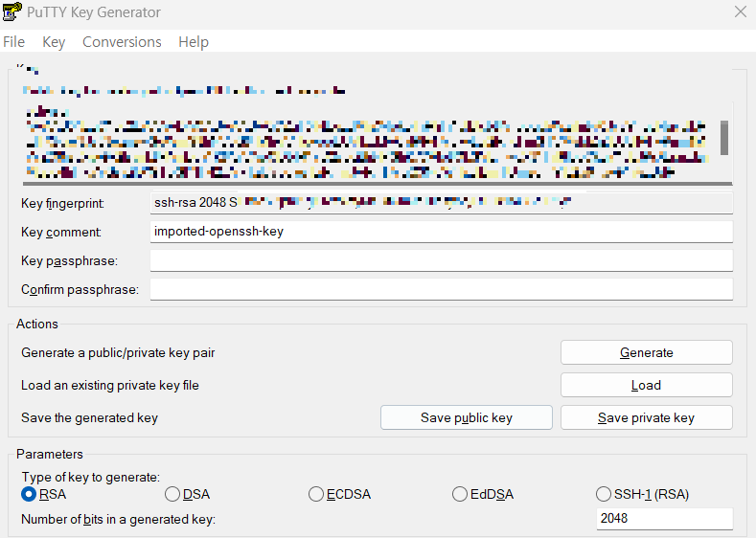Click the 'Generate a public/private key pair' label

coord(118,353)
